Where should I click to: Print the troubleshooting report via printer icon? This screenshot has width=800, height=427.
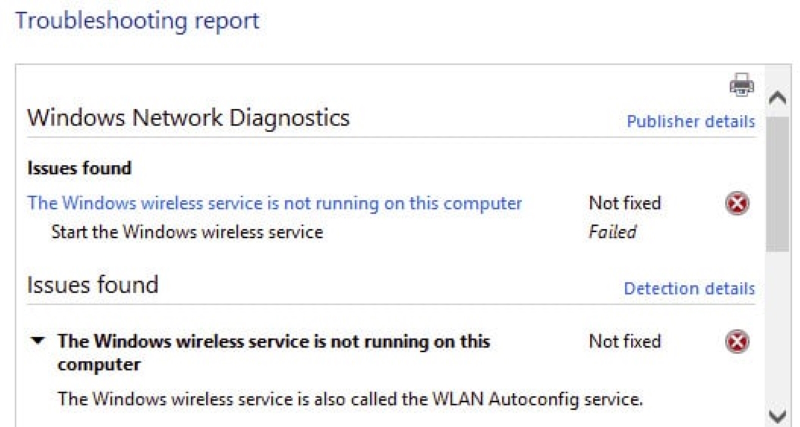(742, 85)
